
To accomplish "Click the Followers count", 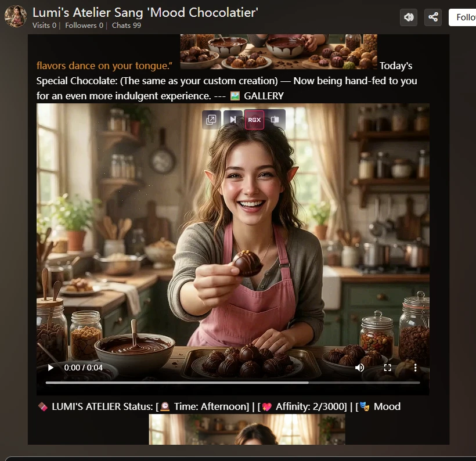I will pos(84,26).
